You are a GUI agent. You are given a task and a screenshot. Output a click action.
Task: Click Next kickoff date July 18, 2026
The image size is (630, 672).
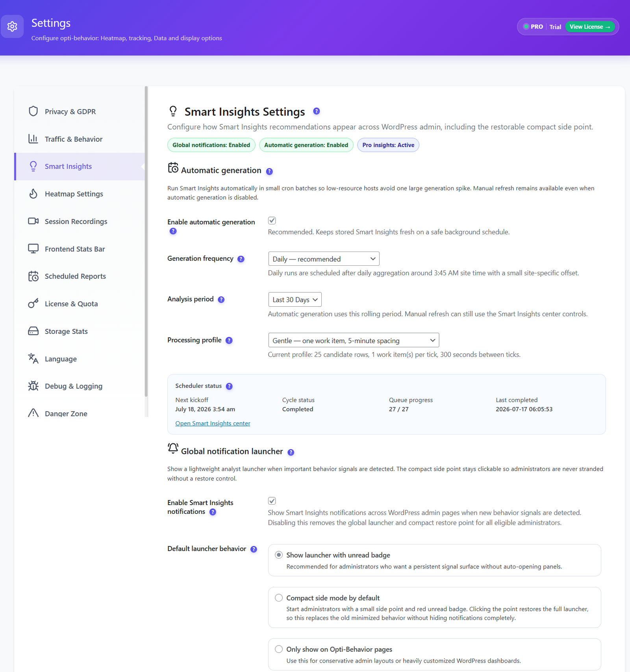205,409
